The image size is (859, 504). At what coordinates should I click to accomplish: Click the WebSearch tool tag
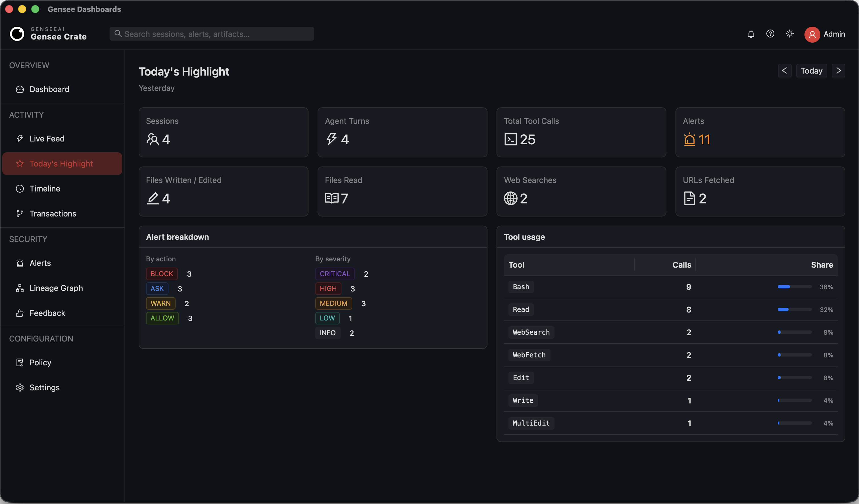(531, 332)
